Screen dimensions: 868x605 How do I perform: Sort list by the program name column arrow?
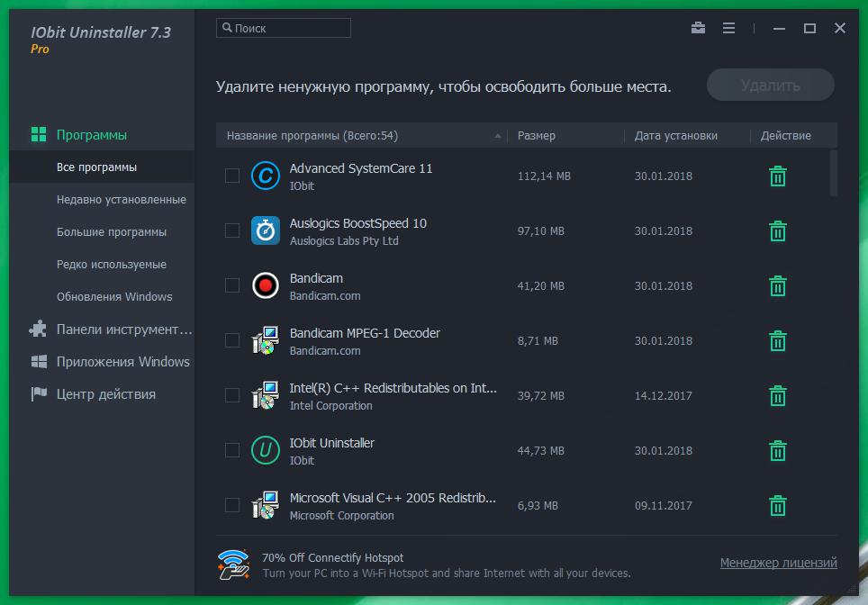[498, 136]
